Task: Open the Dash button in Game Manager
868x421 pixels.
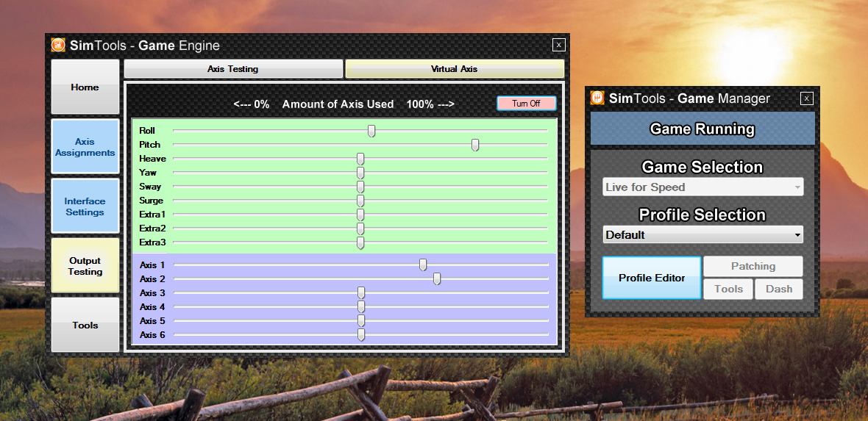Action: click(x=779, y=289)
